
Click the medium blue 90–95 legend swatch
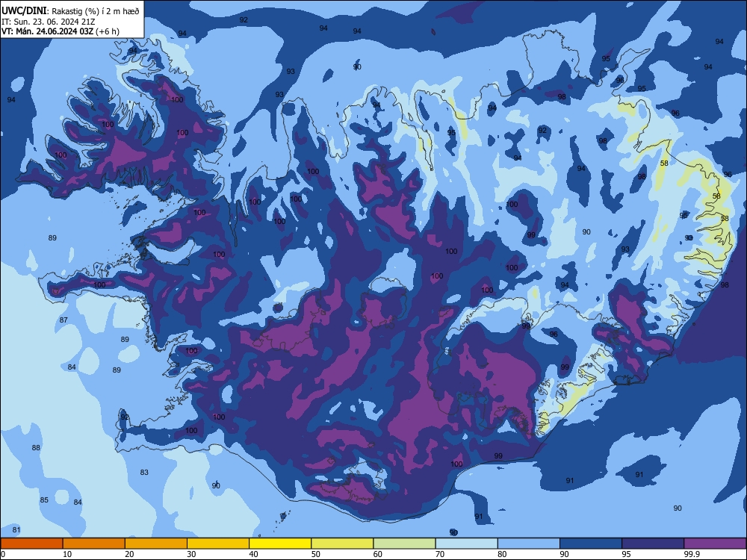tap(591, 544)
